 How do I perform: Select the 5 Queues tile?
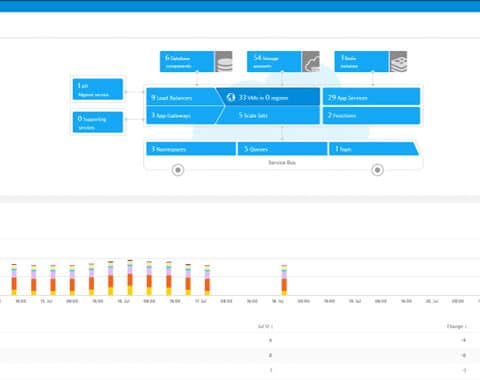pos(282,149)
